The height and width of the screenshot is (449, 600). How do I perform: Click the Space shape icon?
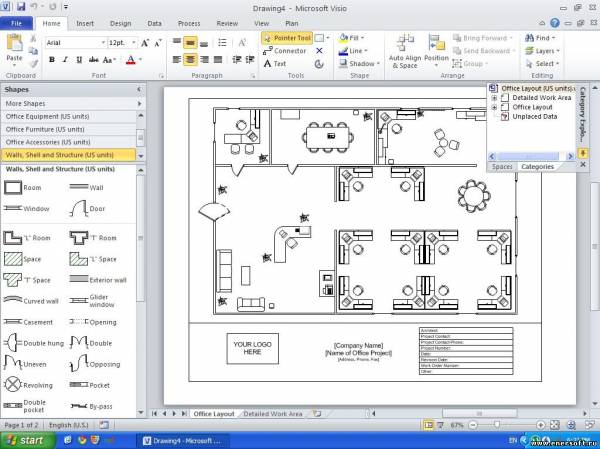coord(13,259)
